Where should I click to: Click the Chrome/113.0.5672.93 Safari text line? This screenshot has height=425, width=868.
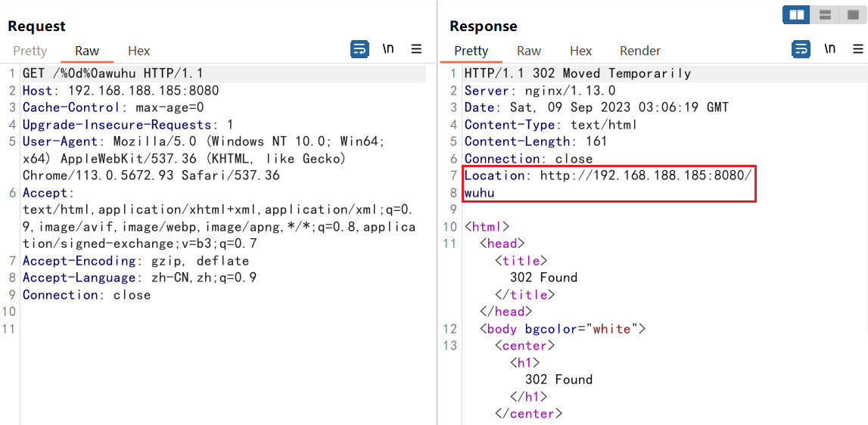pos(151,175)
